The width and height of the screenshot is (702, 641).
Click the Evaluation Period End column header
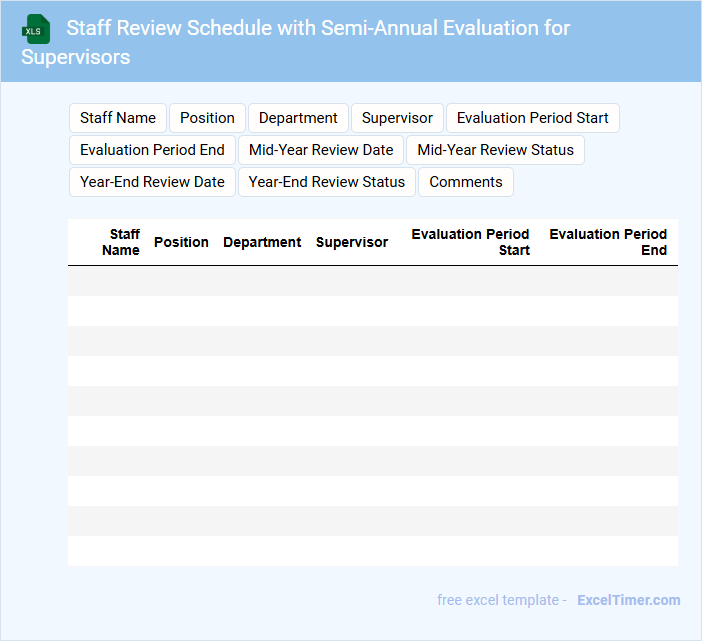[608, 242]
